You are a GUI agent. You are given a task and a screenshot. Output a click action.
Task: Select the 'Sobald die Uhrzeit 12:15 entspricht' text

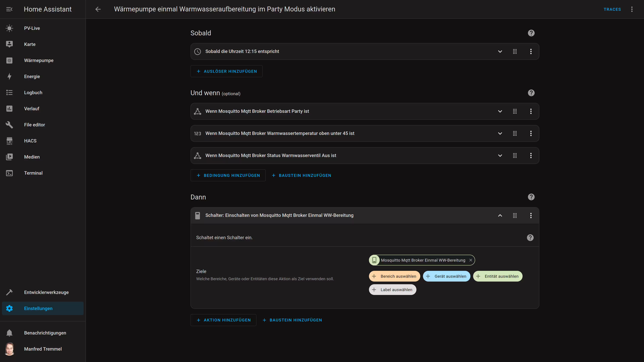[242, 51]
